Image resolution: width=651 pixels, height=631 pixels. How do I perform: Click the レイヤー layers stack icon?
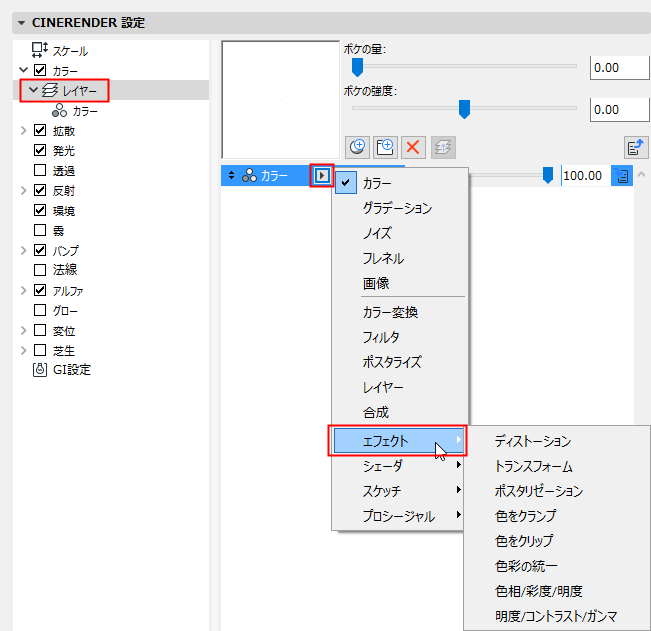coord(50,90)
